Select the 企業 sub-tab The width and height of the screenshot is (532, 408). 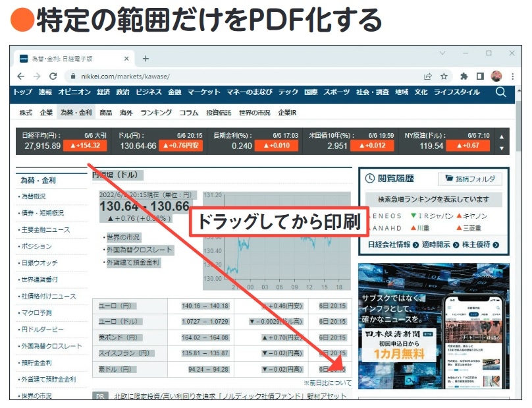coord(46,113)
